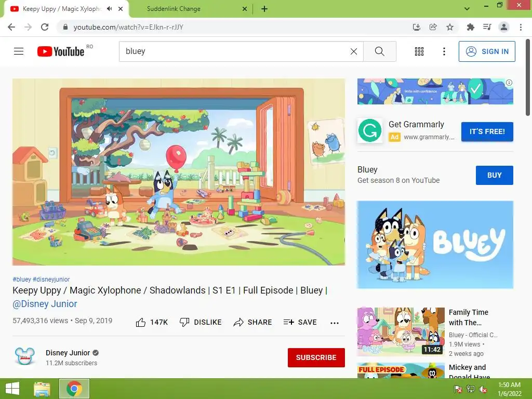
Task: Open the YouTube hamburger guide menu
Action: [x=19, y=51]
